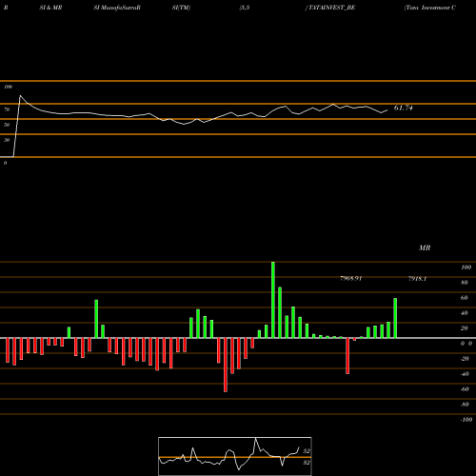Image resolution: width=476 pixels, height=476 pixels.
Task: Click the upper 52 value in the mini chart
Action: 307,451
